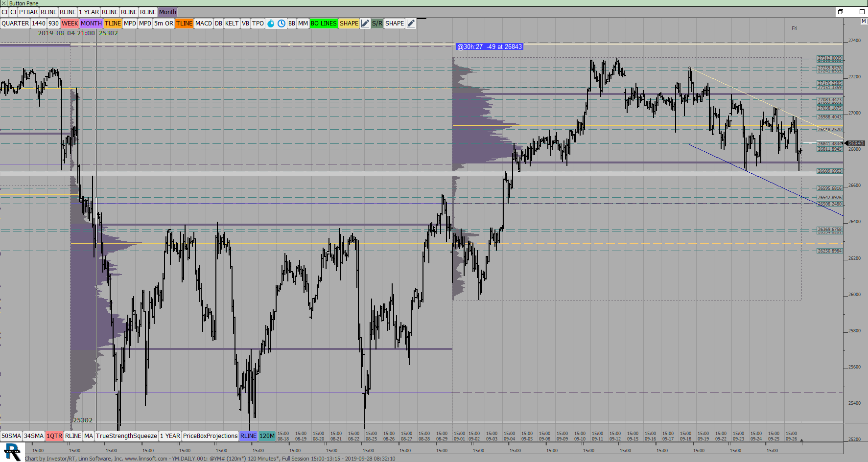Viewport: 868px width, 462px height.
Task: Click the current price marker 26843
Action: [x=856, y=143]
